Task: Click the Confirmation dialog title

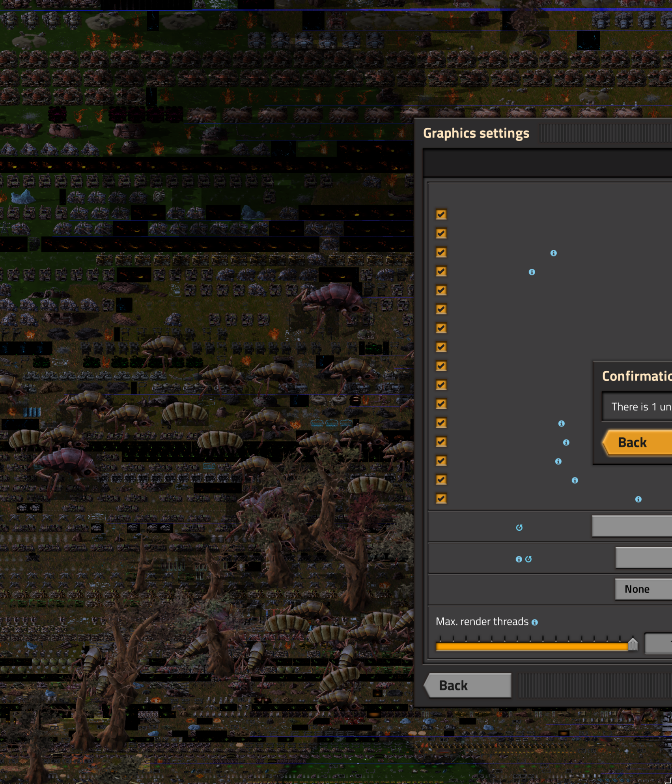Action: tap(637, 376)
